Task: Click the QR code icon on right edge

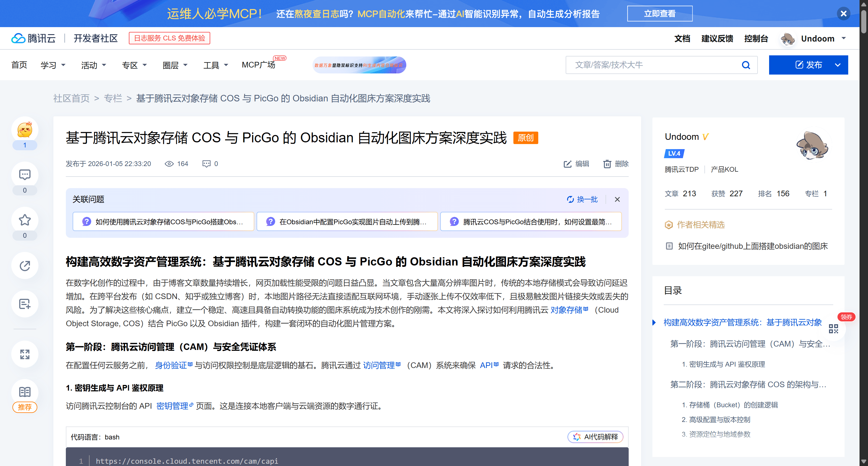Action: pyautogui.click(x=833, y=329)
